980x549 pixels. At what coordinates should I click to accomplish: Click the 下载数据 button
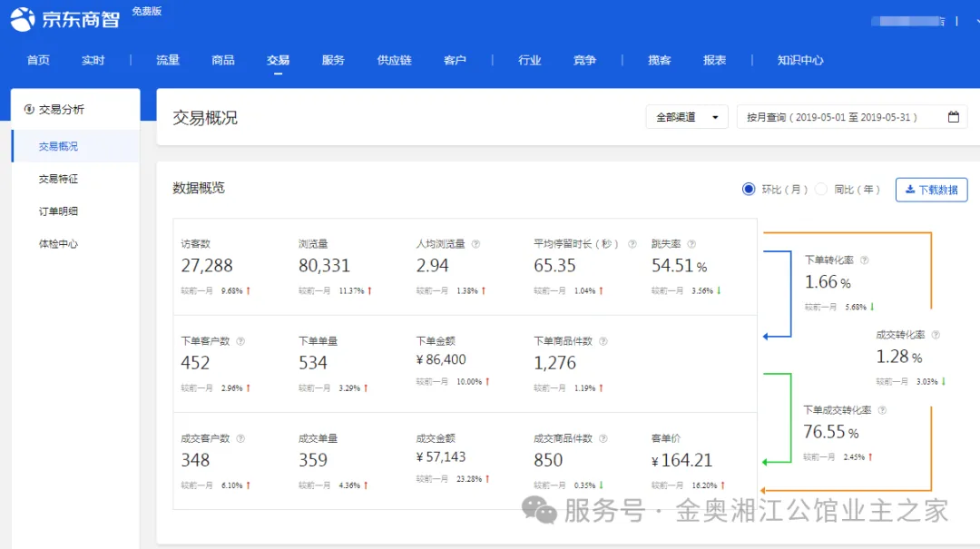pyautogui.click(x=931, y=190)
